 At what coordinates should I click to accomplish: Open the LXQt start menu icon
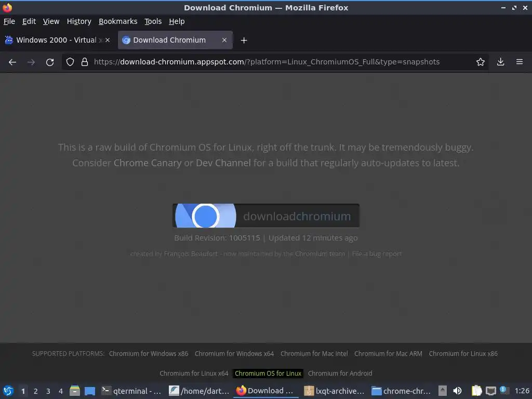pos(8,391)
